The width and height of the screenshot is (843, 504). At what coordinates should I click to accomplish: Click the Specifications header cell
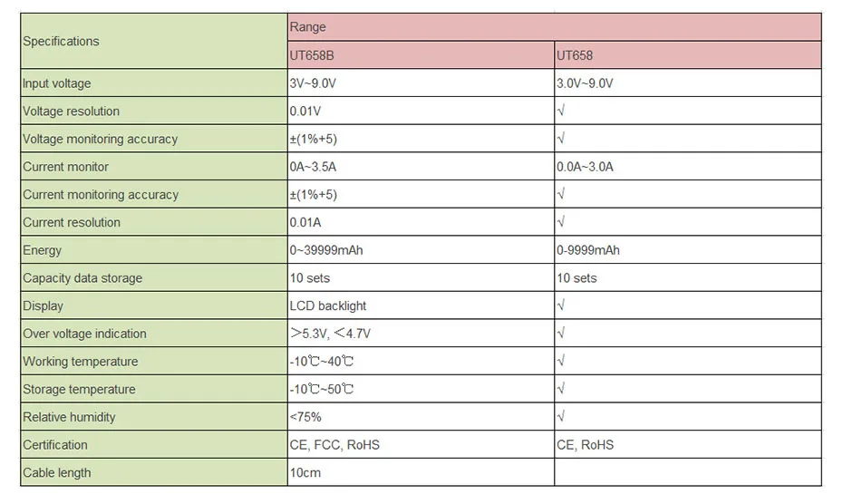point(154,41)
